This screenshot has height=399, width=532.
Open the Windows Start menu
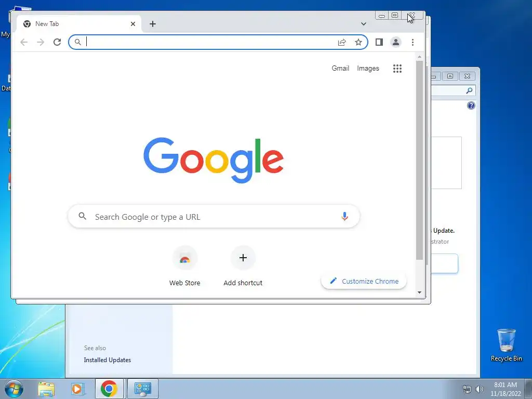coord(14,389)
